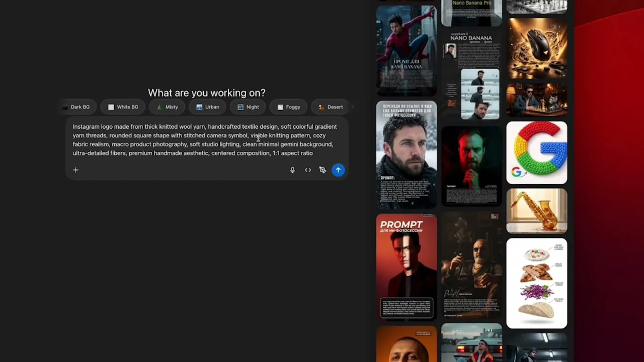Open the chess board thumbnail at top
Viewport: 644px width, 362px height.
tap(537, 7)
